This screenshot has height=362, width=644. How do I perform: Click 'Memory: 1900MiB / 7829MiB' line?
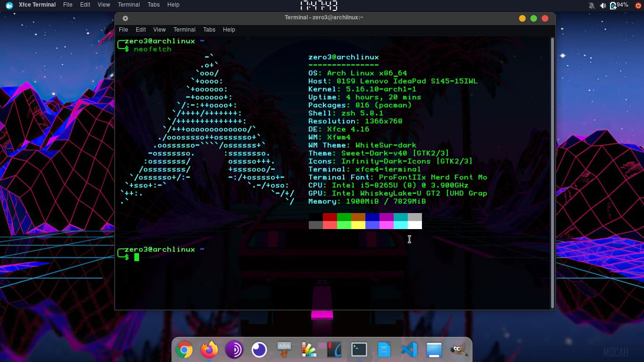pyautogui.click(x=367, y=201)
